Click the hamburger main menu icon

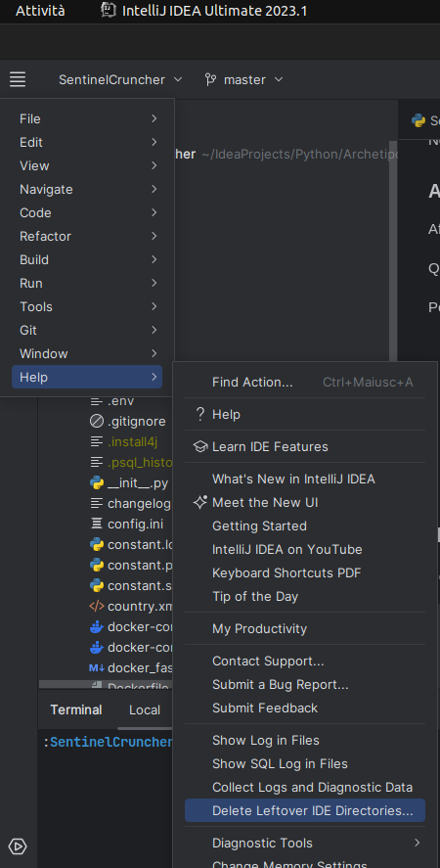[18, 79]
